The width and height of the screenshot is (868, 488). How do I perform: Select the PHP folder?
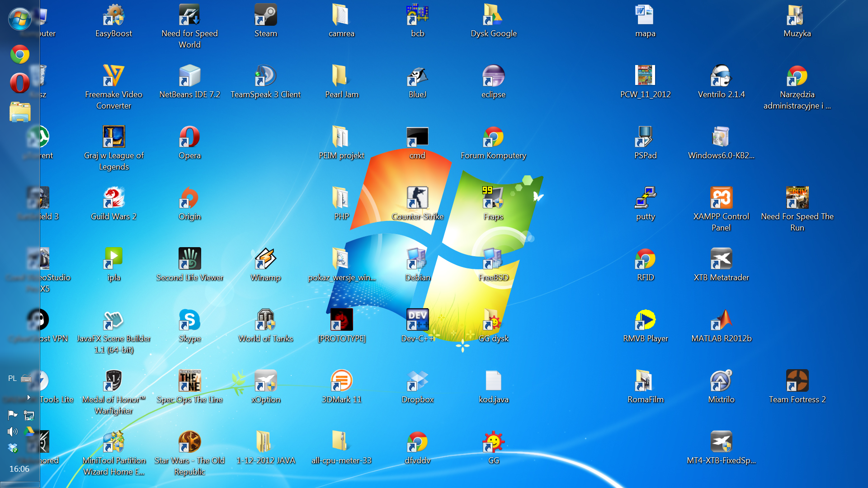[x=341, y=204]
